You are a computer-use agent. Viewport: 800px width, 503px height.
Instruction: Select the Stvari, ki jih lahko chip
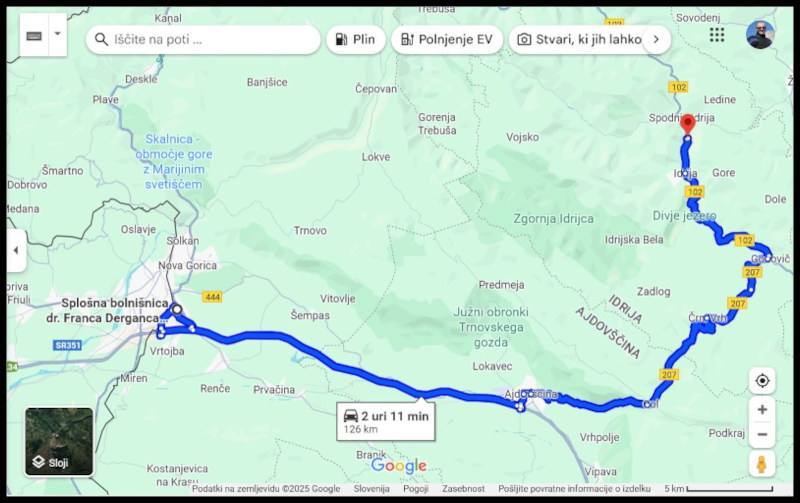pyautogui.click(x=580, y=40)
